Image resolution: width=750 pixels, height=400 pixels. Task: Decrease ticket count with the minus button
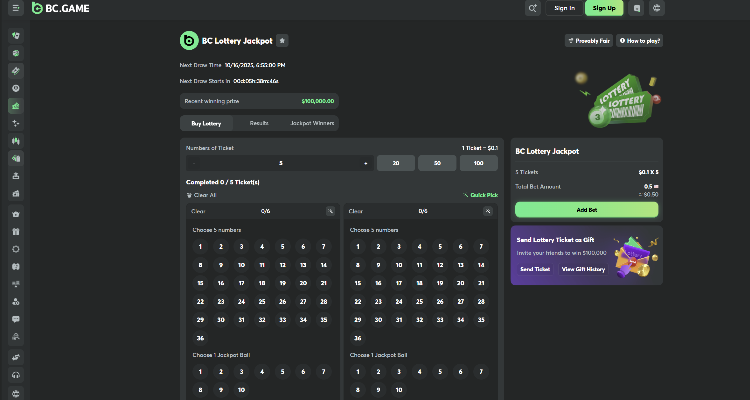[195, 163]
